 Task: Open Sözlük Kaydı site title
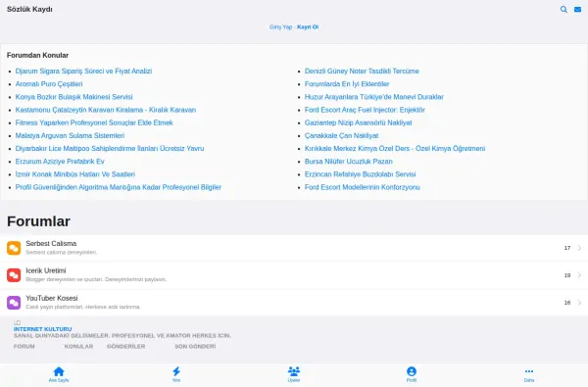[29, 10]
